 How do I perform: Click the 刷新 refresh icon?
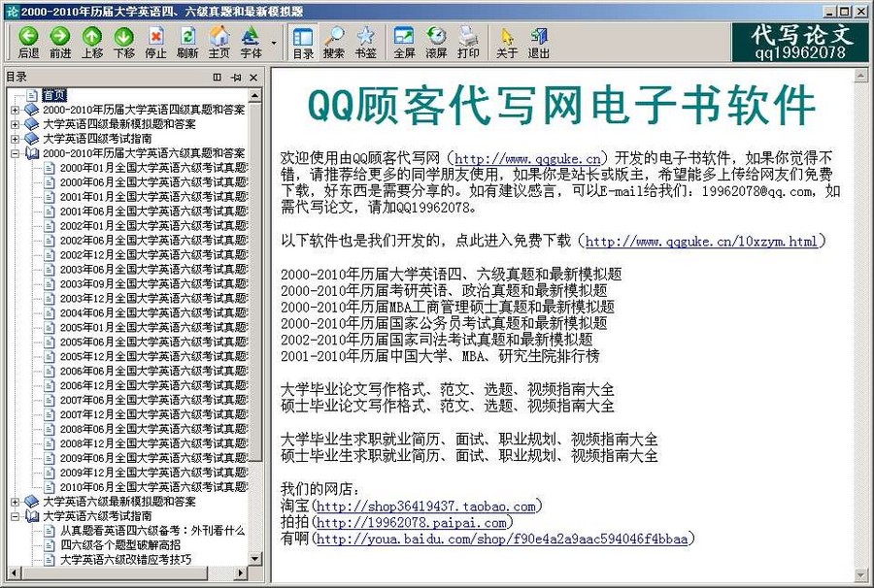(x=187, y=43)
